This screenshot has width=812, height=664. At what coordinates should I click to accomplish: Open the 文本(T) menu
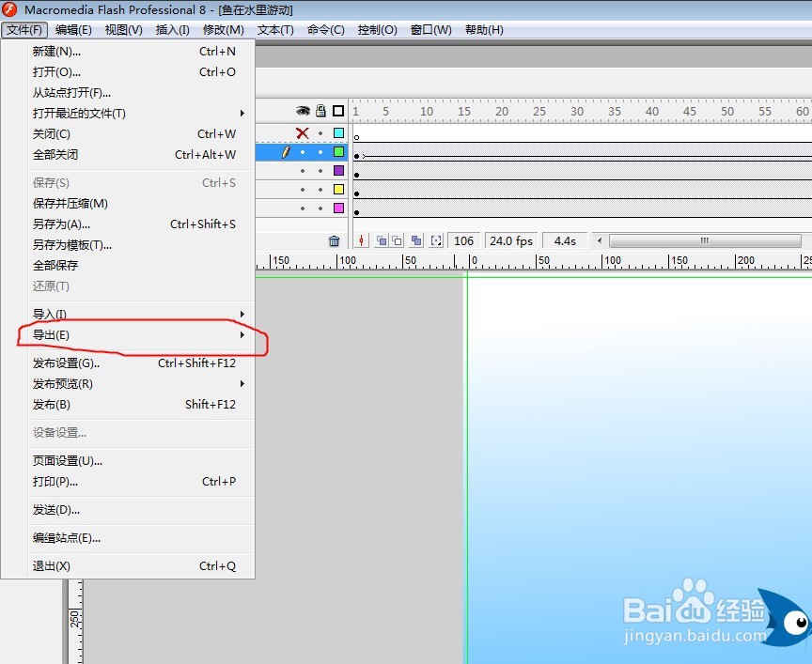(x=275, y=30)
